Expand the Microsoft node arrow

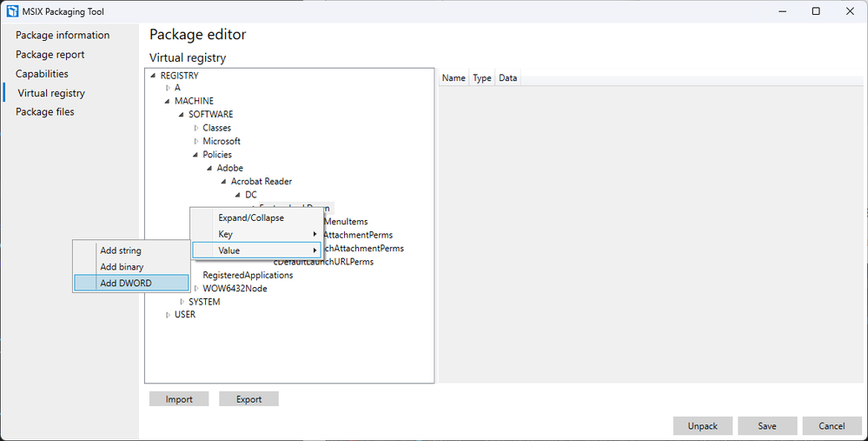(x=196, y=141)
